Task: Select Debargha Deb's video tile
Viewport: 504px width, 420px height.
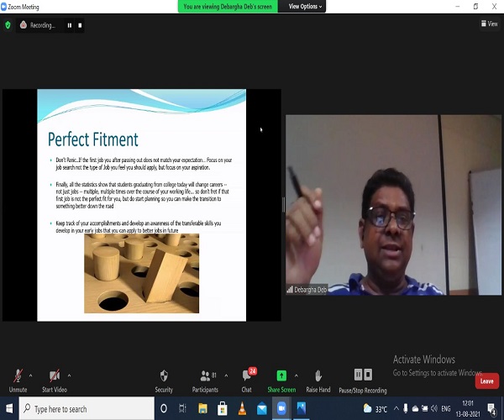Action: tap(393, 205)
